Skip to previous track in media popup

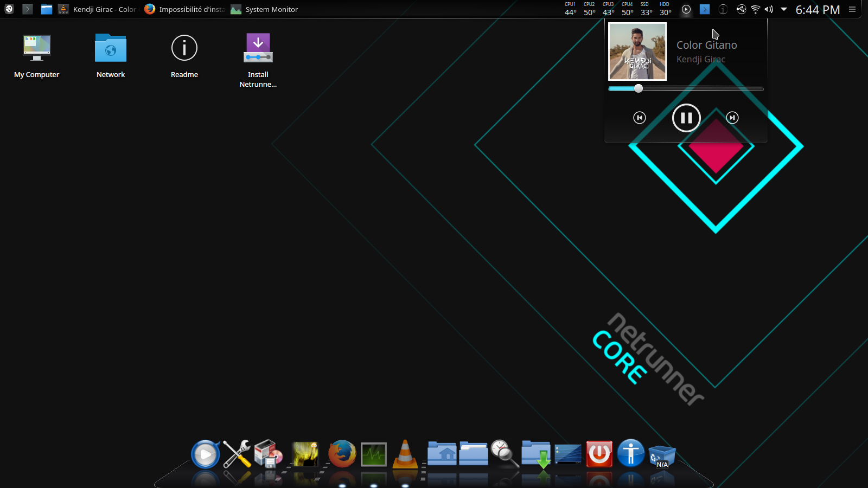[x=640, y=118]
